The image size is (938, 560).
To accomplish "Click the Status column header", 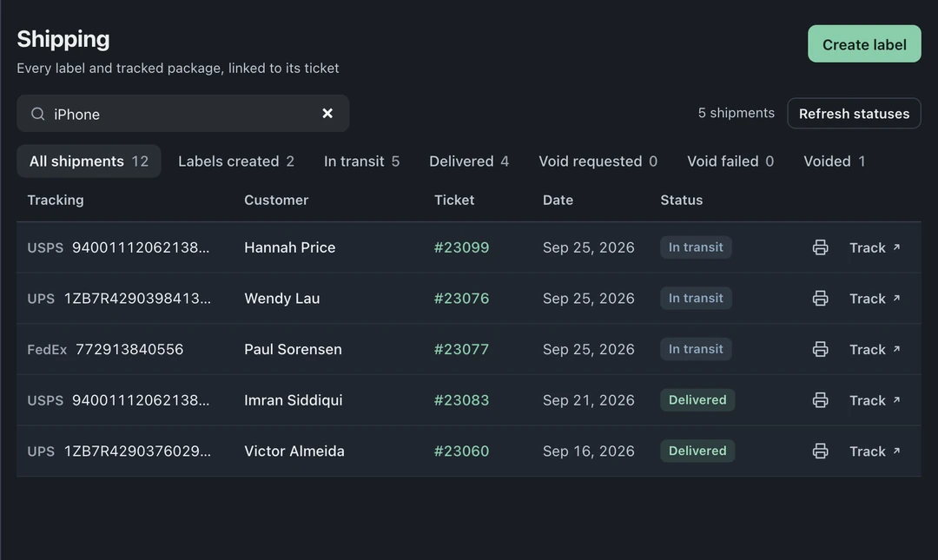I will pyautogui.click(x=682, y=200).
